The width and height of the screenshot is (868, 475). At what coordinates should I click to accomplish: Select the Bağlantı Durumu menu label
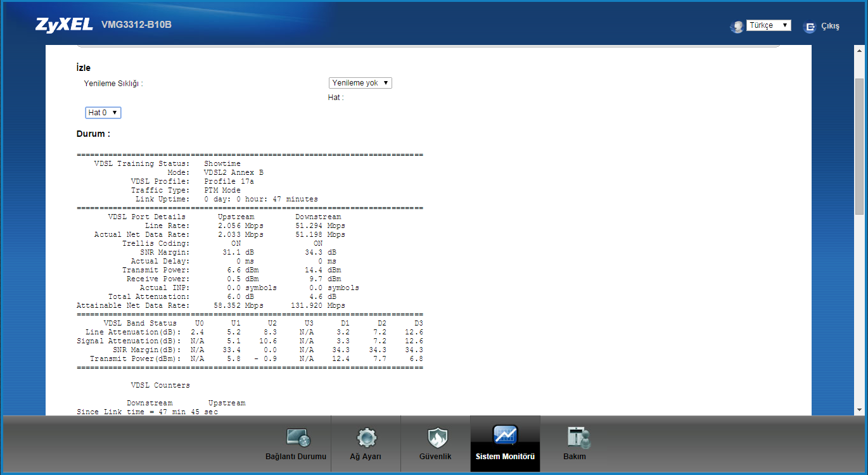pos(295,457)
